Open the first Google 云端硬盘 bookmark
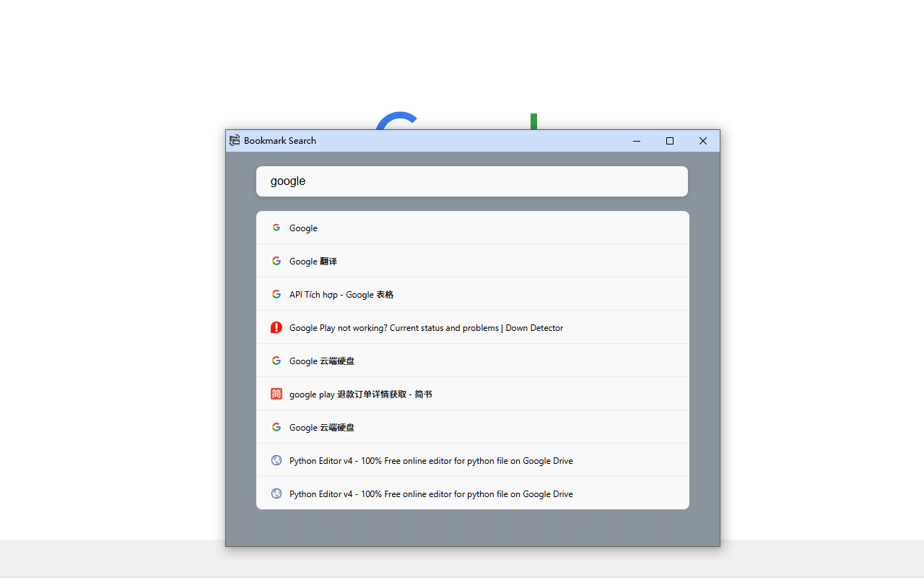The height and width of the screenshot is (578, 924). 321,361
